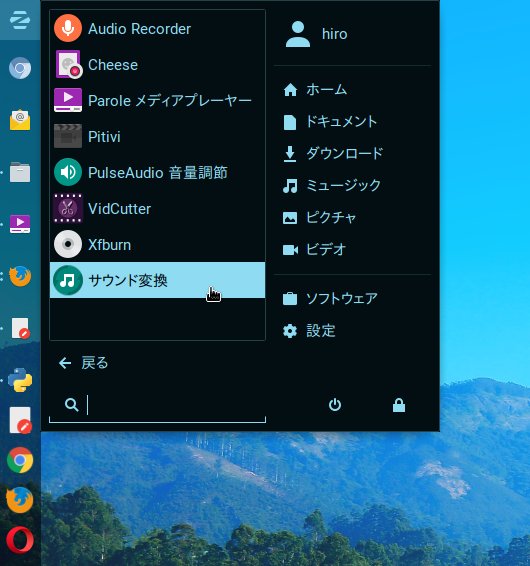530x566 pixels.
Task: Click the Cheese webcam icon
Action: tap(68, 64)
